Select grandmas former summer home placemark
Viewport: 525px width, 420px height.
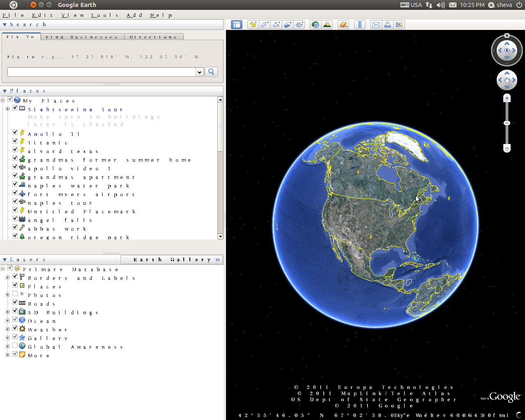[x=109, y=160]
